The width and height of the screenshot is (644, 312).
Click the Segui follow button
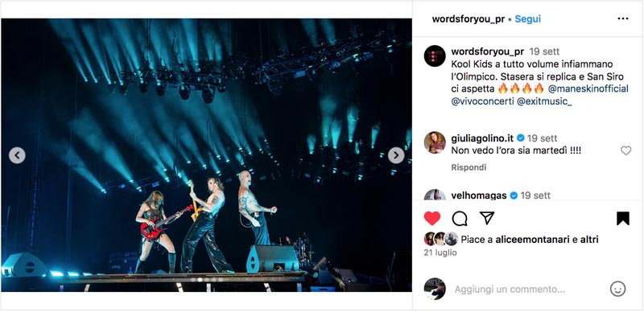pyautogui.click(x=528, y=18)
